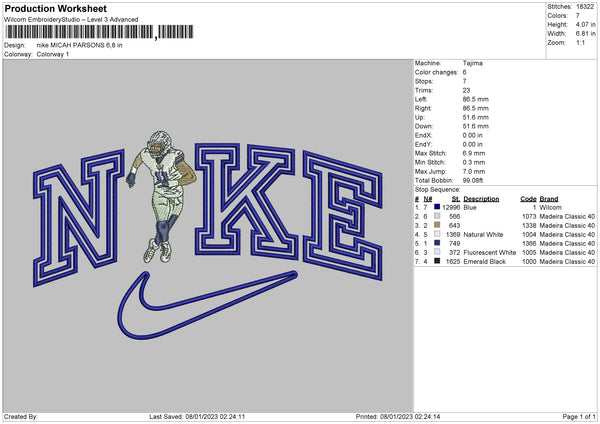
Task: Click the 'Left:' measurement label
Action: 421,99
